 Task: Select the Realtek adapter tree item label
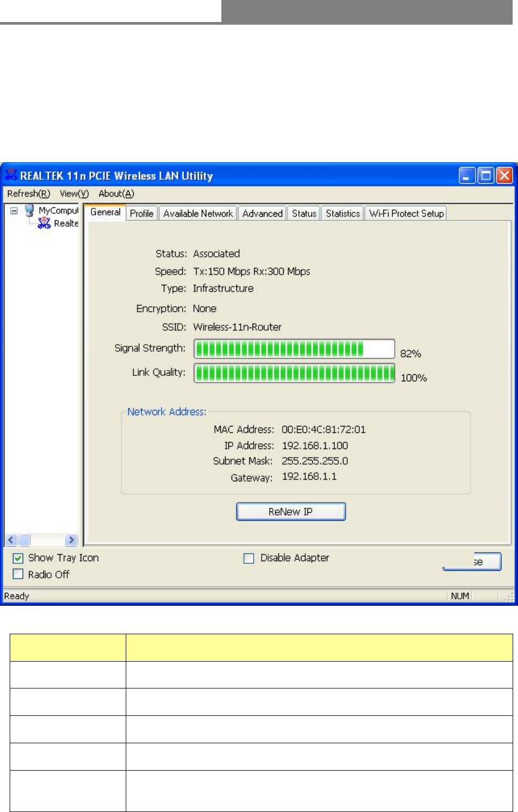point(66,223)
